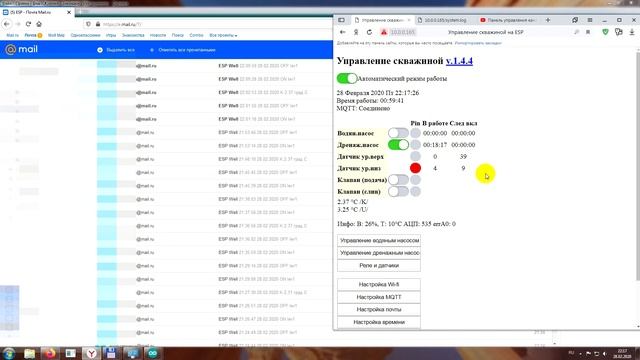Click Отметить все прочитанными in mail toolbar
This screenshot has height=360, width=640.
click(182, 50)
